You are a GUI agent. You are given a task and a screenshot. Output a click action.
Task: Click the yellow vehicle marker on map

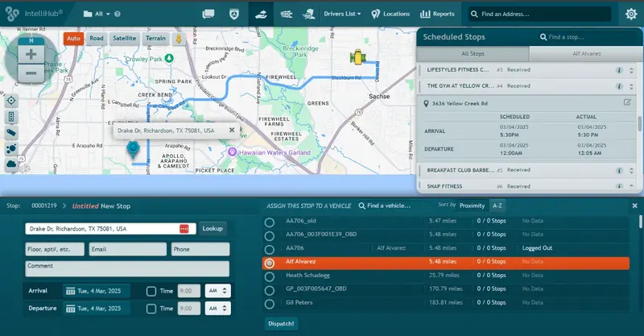(x=357, y=57)
